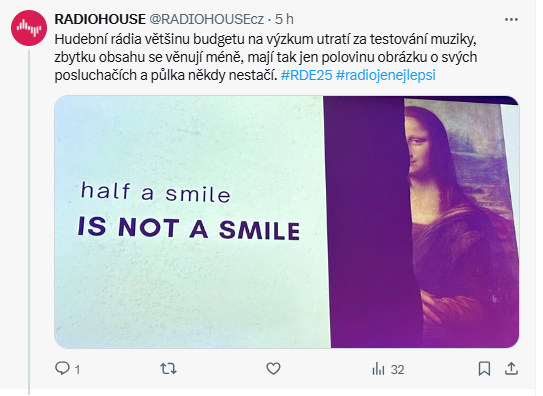Click the view count number 32
The image size is (543, 396).
click(x=398, y=370)
